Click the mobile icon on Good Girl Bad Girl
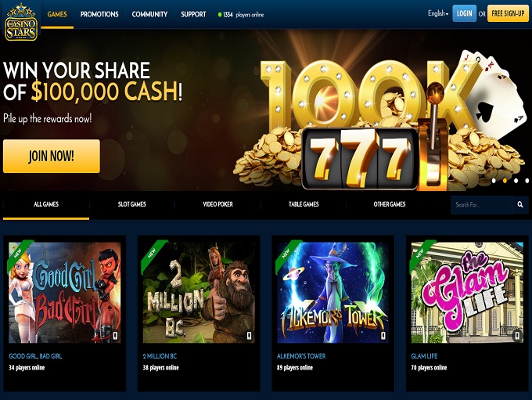The height and width of the screenshot is (400, 532). tap(115, 336)
